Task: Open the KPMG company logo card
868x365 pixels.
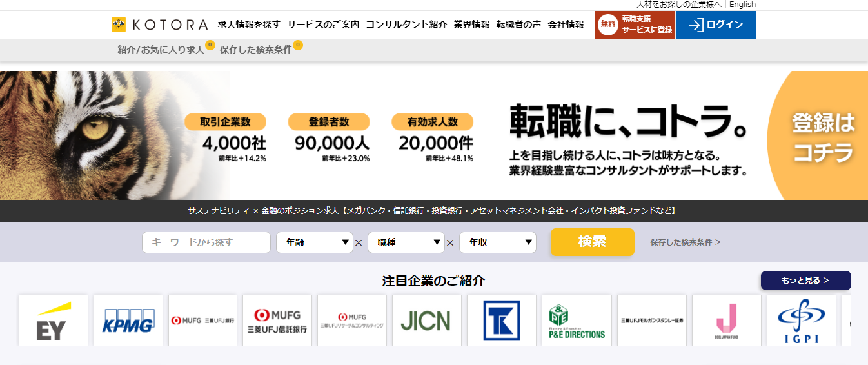Action: pyautogui.click(x=128, y=321)
